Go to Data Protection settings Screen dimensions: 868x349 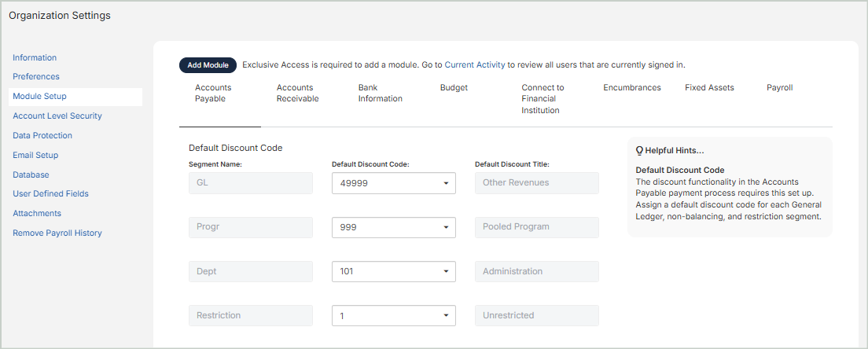[43, 136]
